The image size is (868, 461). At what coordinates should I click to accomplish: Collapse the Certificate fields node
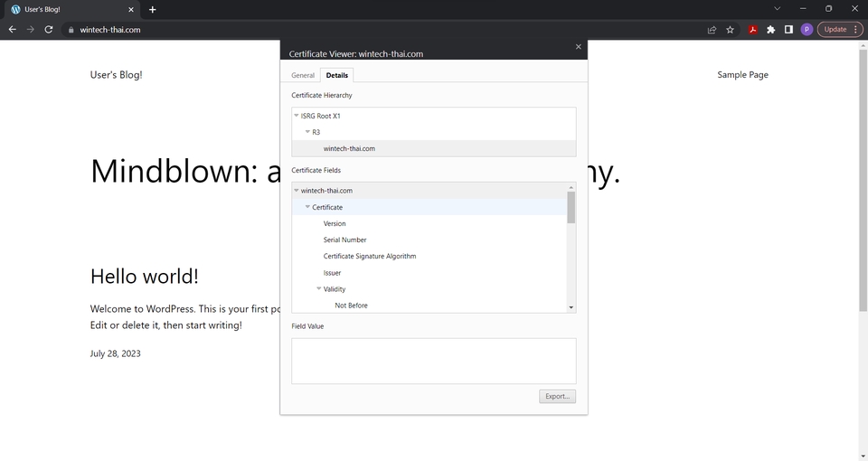(x=307, y=207)
